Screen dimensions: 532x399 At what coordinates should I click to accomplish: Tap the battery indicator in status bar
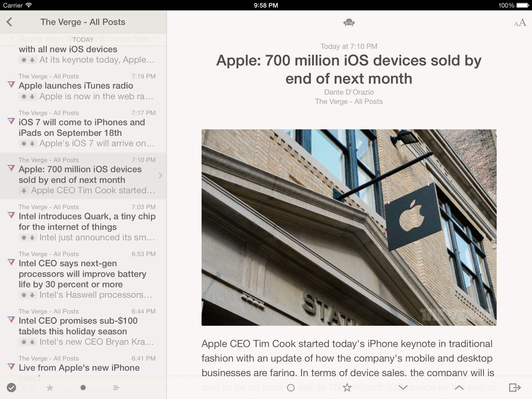click(522, 5)
